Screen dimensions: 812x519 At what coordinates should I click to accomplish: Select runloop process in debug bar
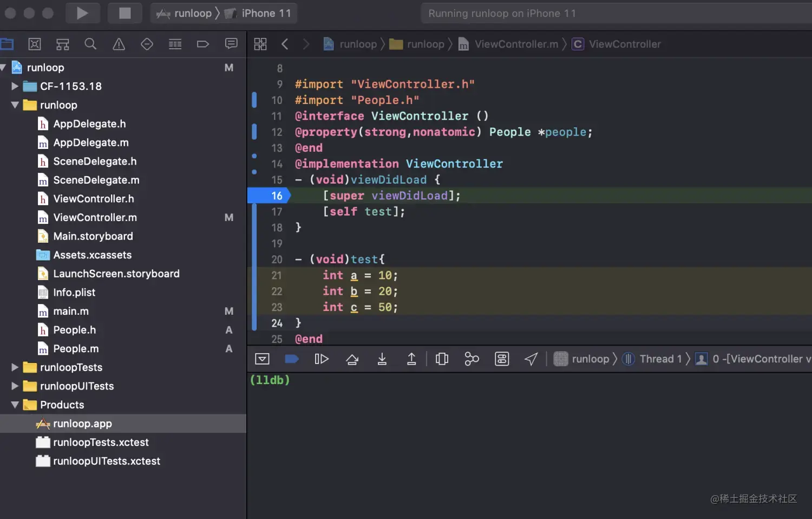pyautogui.click(x=581, y=359)
